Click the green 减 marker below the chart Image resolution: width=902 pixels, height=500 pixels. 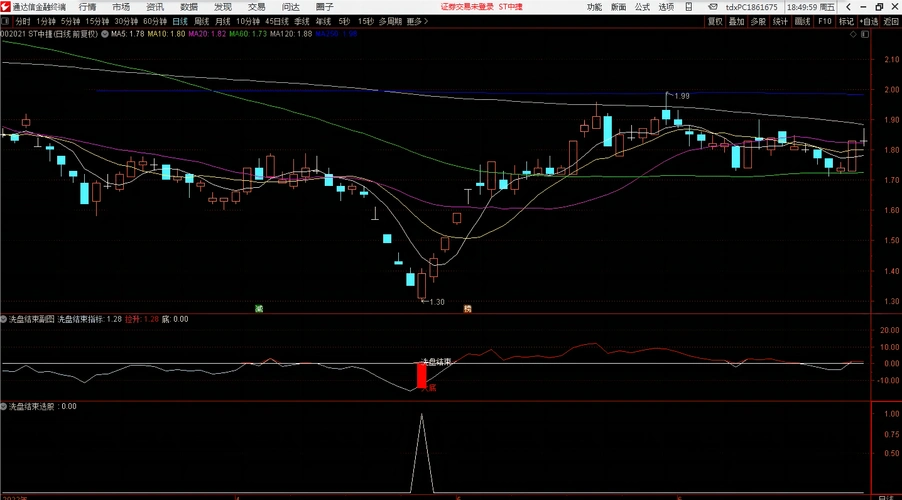coord(258,309)
